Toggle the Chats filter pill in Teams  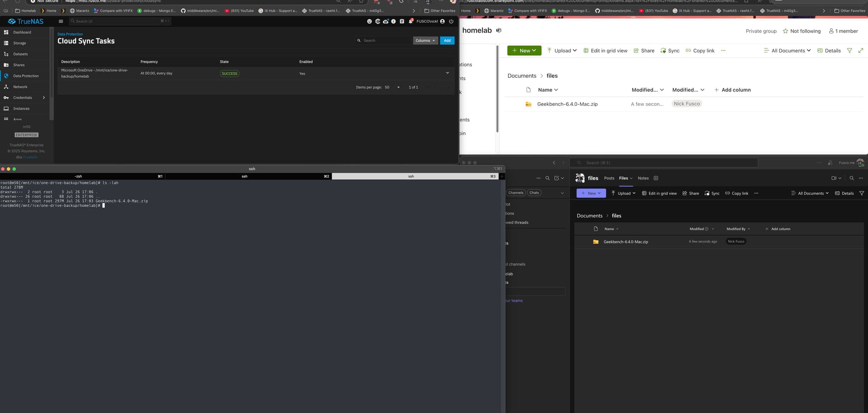pos(534,193)
